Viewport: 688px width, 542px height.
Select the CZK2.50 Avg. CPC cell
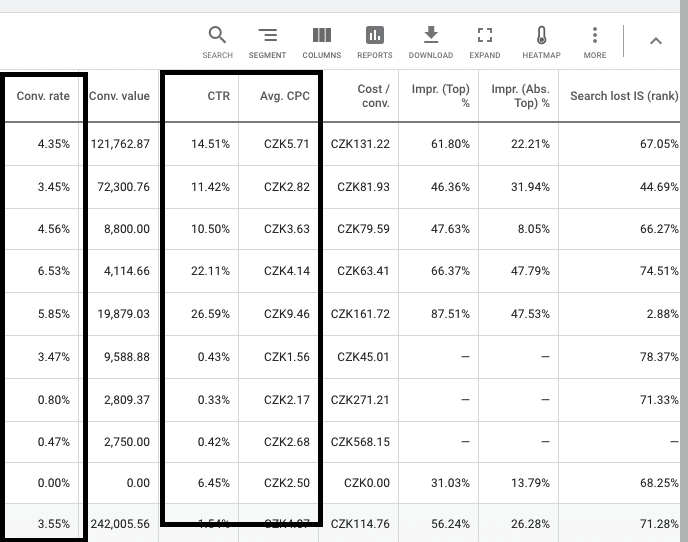click(287, 483)
